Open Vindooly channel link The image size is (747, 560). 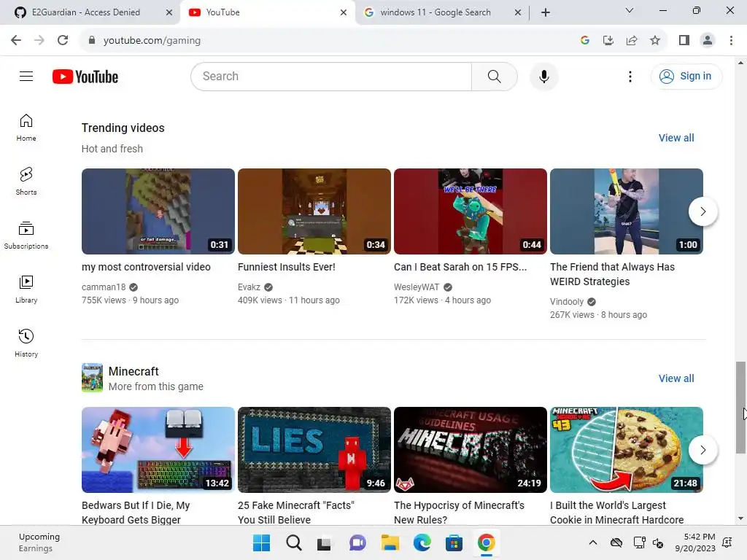567,302
